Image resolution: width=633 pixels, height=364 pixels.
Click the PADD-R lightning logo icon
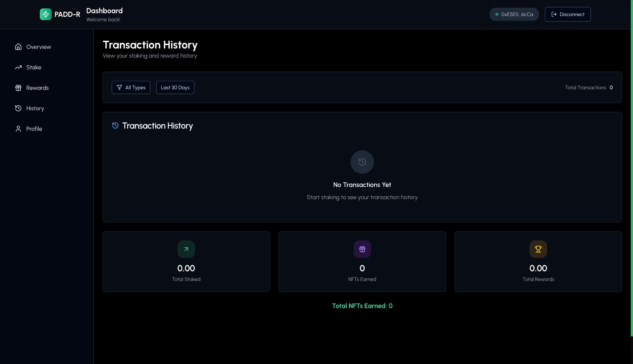(x=45, y=14)
